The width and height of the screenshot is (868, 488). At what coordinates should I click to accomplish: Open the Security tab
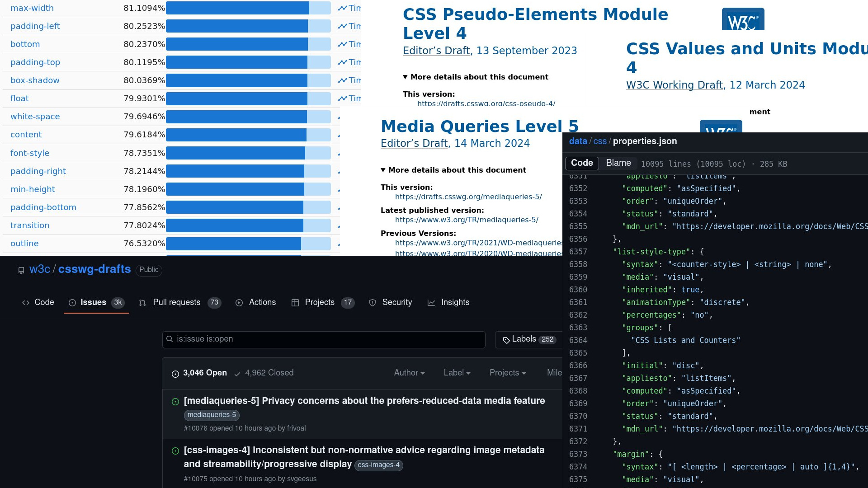point(391,302)
